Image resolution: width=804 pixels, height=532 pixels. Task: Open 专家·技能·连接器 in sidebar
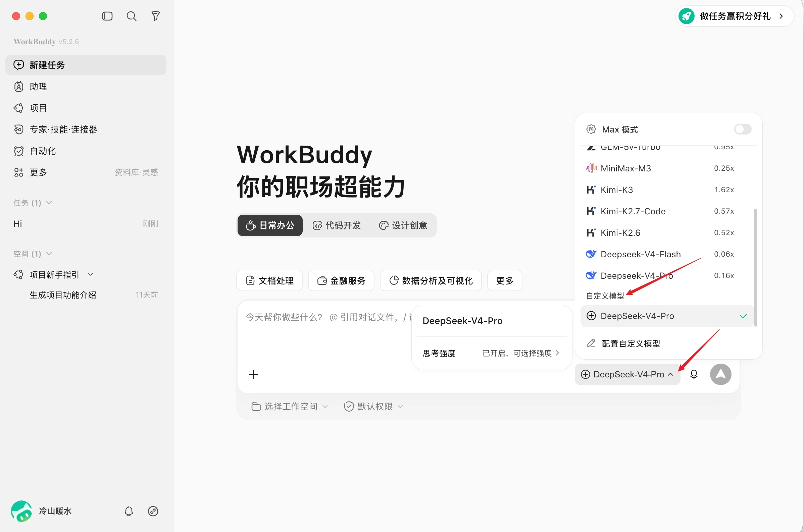(x=86, y=129)
